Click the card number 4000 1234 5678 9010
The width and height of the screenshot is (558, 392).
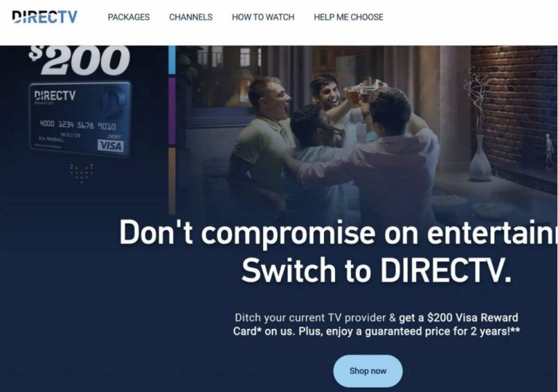pos(77,125)
